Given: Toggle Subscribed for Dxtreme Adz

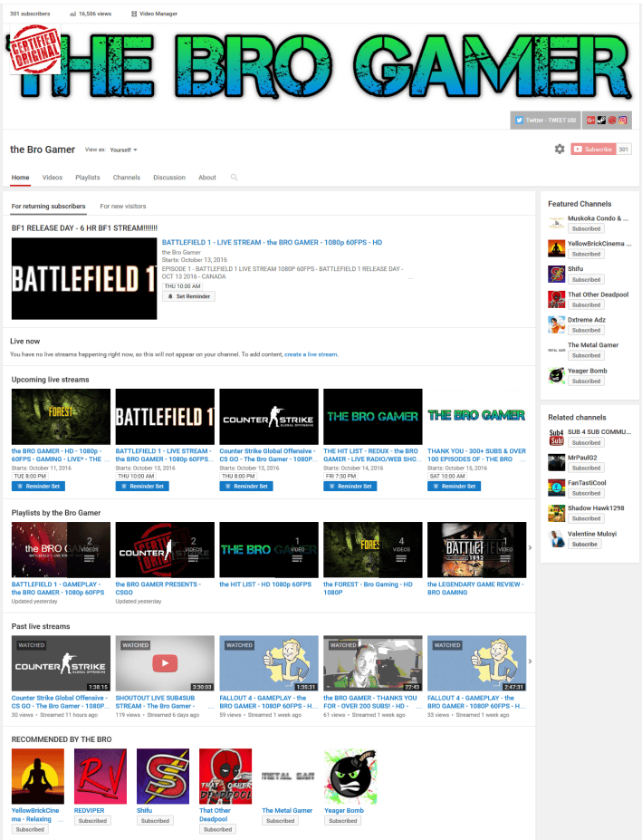Looking at the screenshot, I should pyautogui.click(x=586, y=331).
